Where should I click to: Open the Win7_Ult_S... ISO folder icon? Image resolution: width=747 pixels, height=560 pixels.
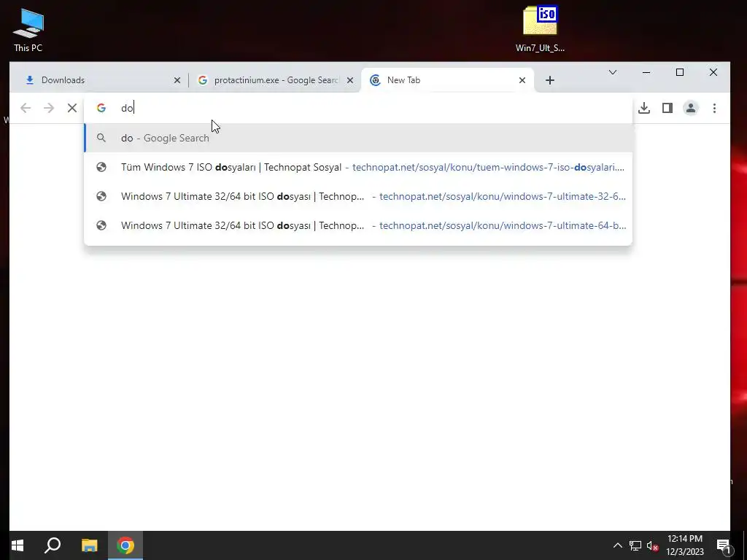pyautogui.click(x=540, y=29)
